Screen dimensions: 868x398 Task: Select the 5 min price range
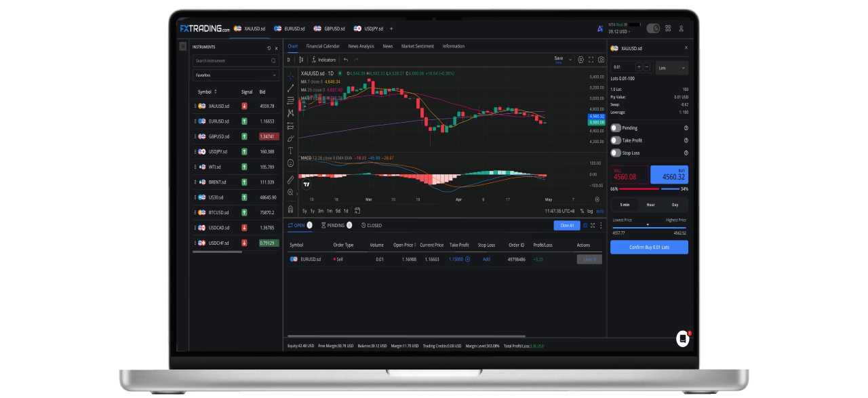point(624,204)
